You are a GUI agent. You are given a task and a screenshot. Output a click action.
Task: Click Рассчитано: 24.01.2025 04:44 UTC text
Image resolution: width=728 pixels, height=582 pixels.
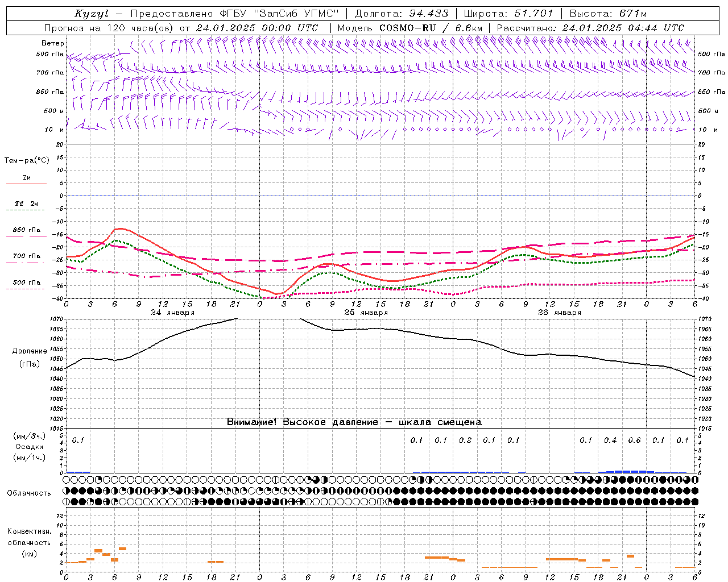590,28
